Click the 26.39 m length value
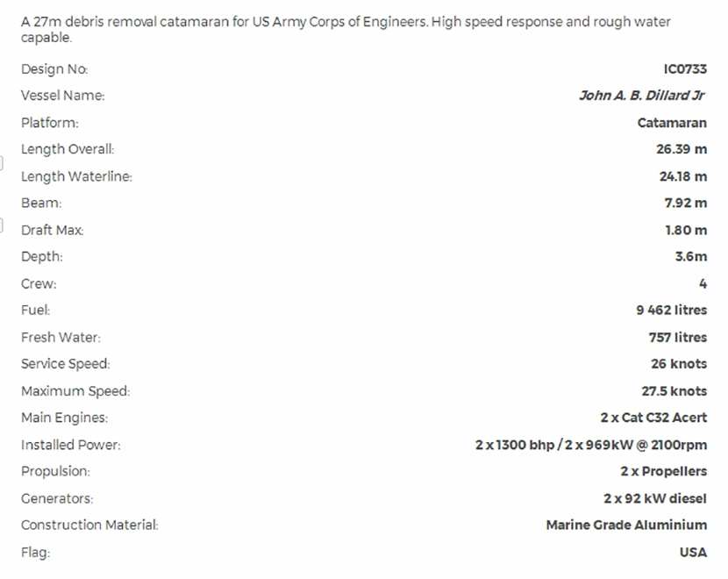Image resolution: width=728 pixels, height=579 pixels. tap(681, 149)
